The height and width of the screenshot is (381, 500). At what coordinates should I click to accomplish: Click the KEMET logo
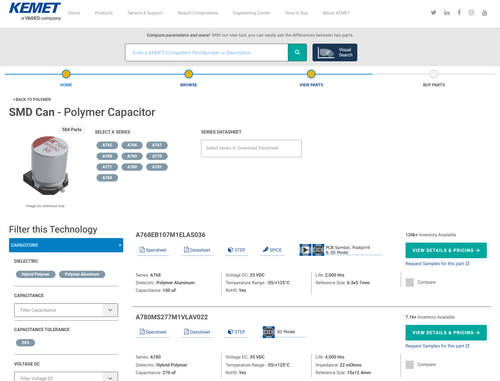tap(35, 11)
